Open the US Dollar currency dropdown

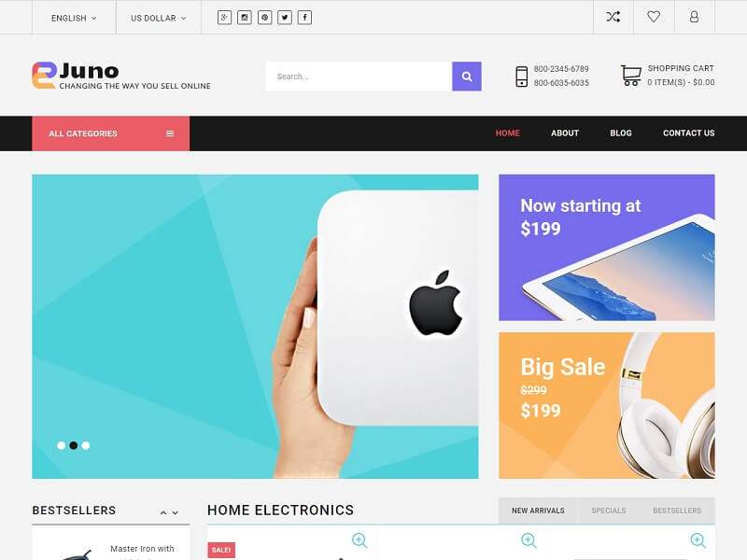159,18
